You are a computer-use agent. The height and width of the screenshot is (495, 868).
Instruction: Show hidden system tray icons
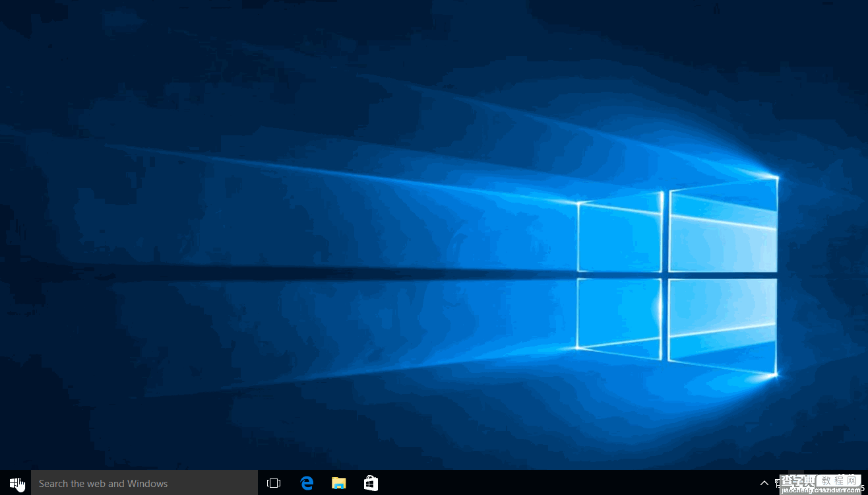(764, 483)
